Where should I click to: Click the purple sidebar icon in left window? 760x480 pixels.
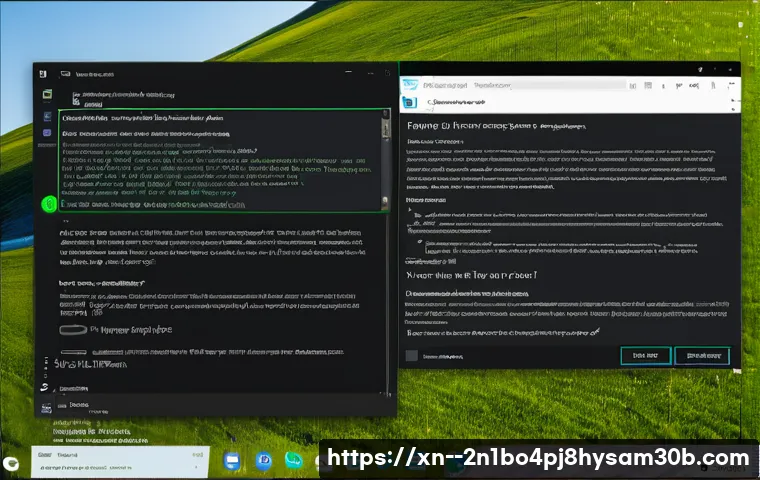(47, 132)
